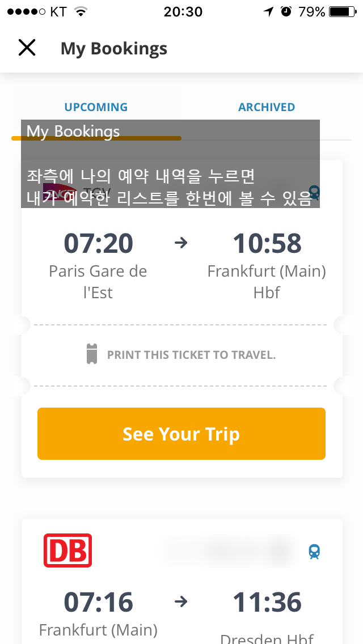This screenshot has width=363, height=644.
Task: Tap the train icon on the DB booking
Action: coord(314,551)
